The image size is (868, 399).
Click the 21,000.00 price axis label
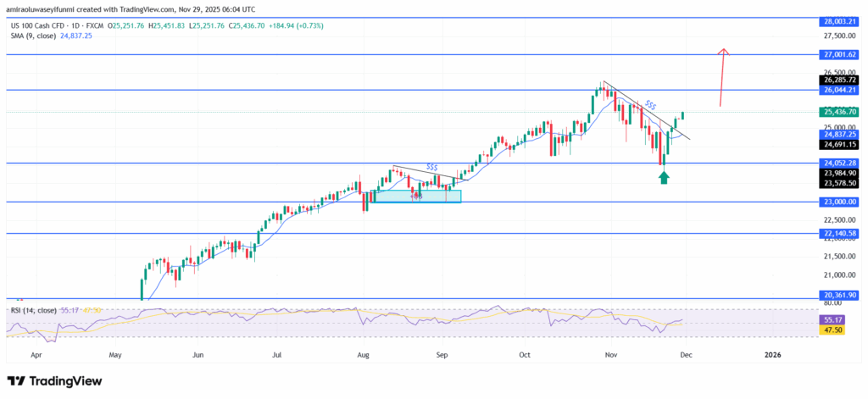coord(840,275)
